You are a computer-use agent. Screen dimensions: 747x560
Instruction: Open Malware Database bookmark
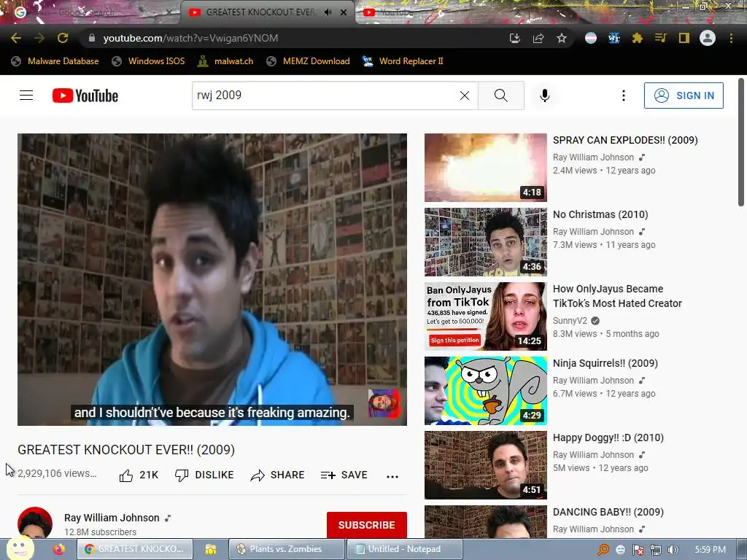pos(55,61)
